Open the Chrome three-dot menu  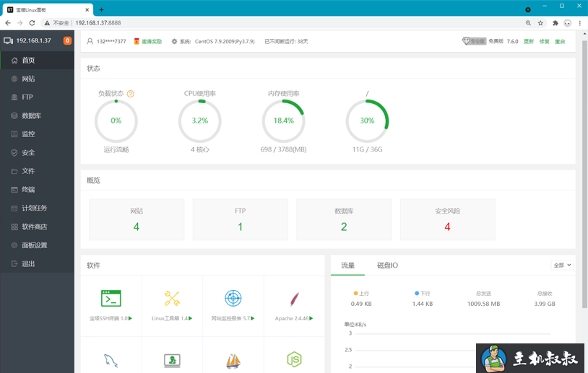point(580,23)
